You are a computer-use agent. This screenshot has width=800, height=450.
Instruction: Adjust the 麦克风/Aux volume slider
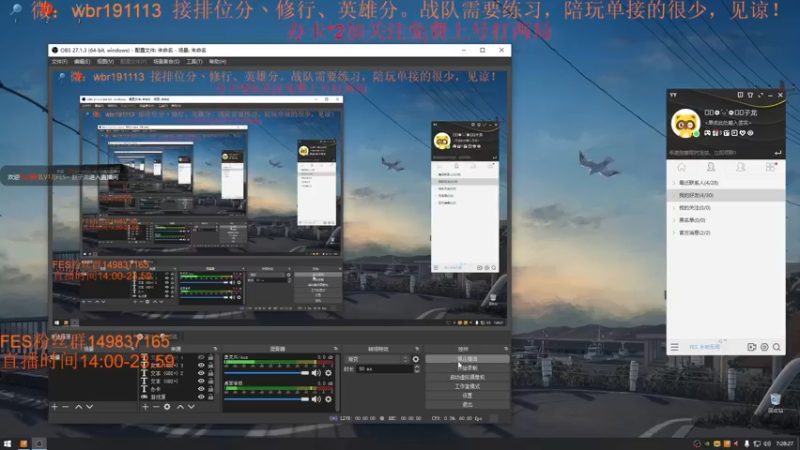click(267, 373)
